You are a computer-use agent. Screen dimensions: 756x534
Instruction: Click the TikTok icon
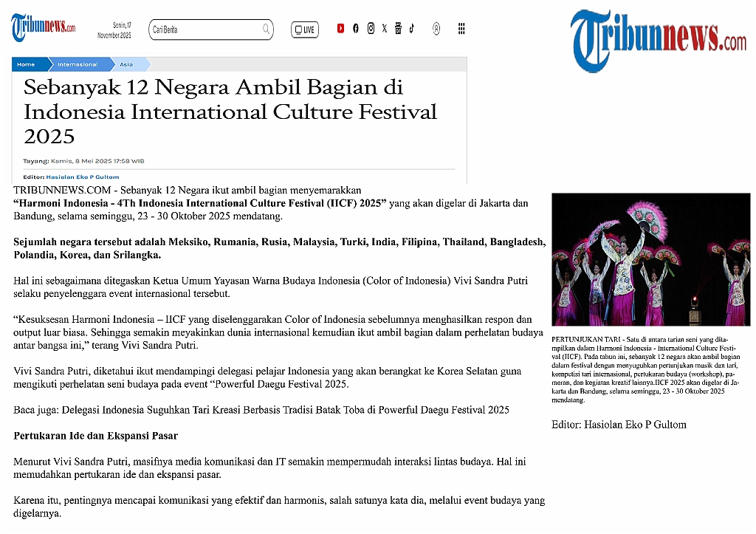tap(412, 29)
